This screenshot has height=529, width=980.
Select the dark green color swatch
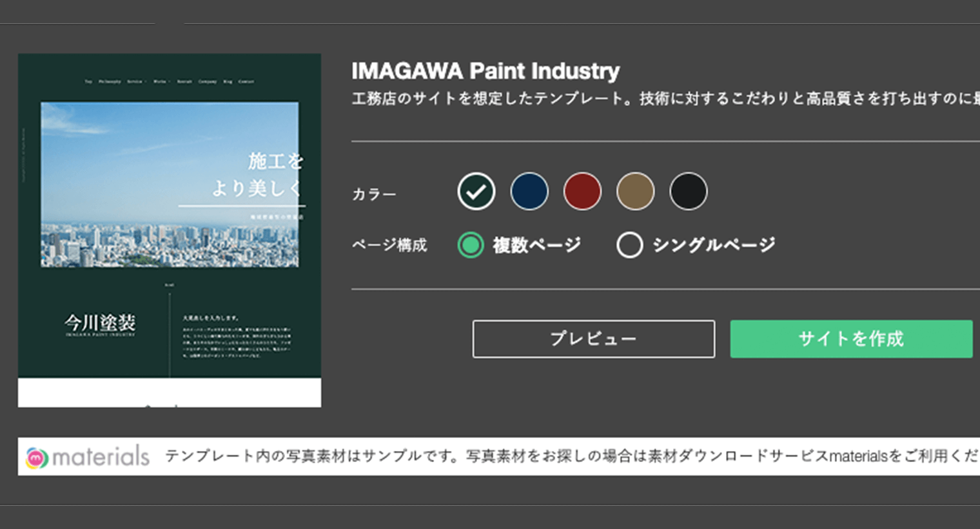[x=476, y=192]
